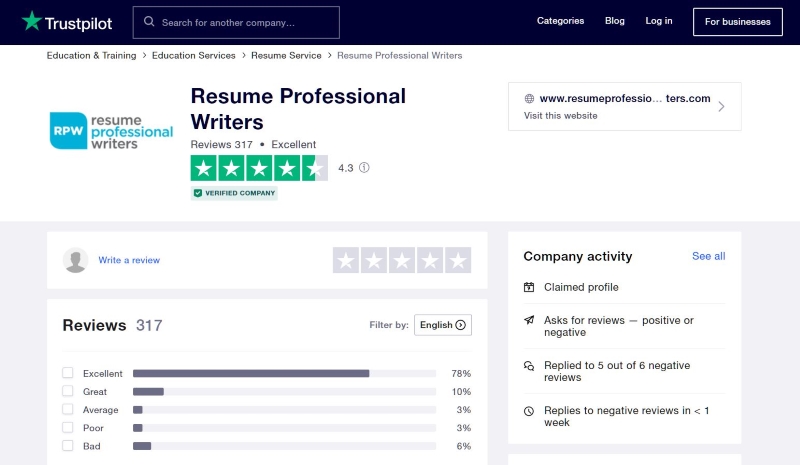Click the rating info icon beside 4.3
This screenshot has height=465, width=800.
point(364,167)
